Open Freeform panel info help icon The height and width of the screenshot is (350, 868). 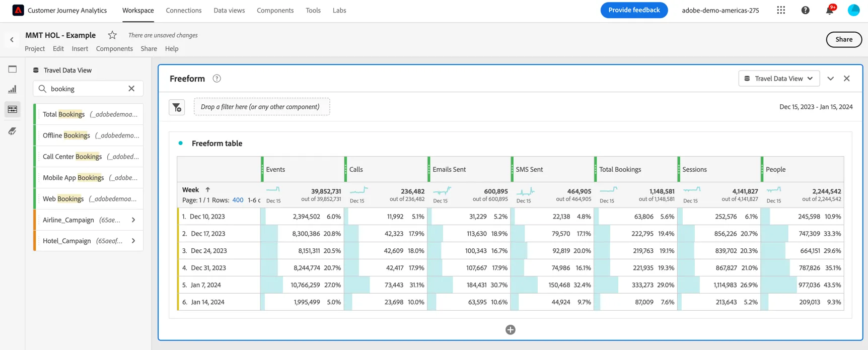click(217, 79)
